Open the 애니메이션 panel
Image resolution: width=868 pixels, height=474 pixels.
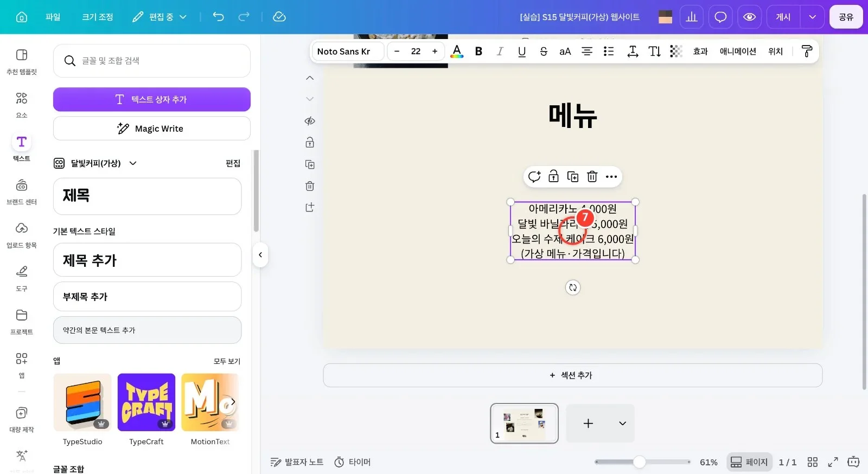738,52
